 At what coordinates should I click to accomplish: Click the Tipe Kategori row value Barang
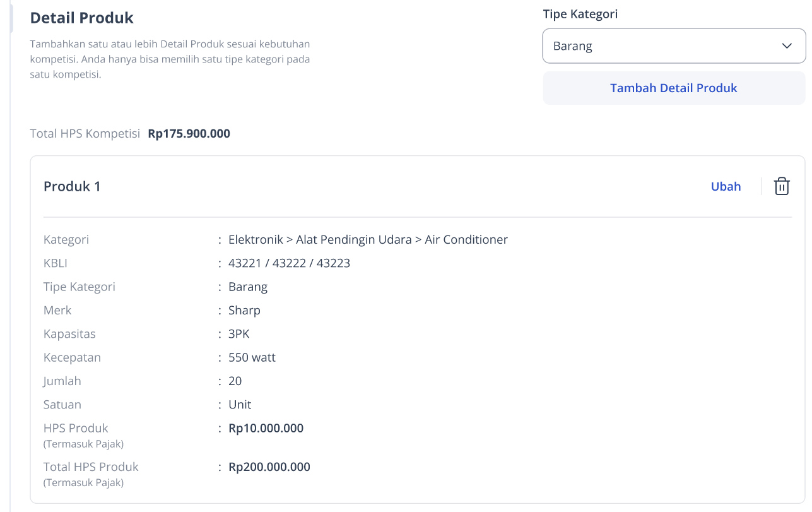pos(248,287)
